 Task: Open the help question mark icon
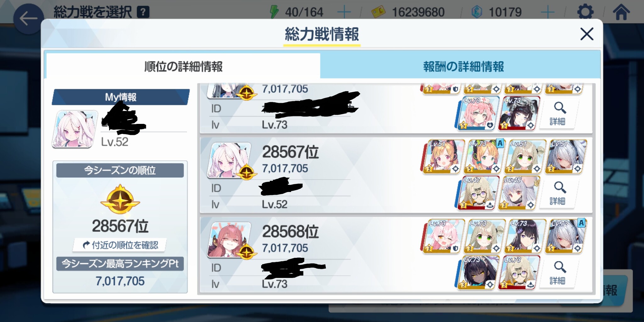click(143, 12)
